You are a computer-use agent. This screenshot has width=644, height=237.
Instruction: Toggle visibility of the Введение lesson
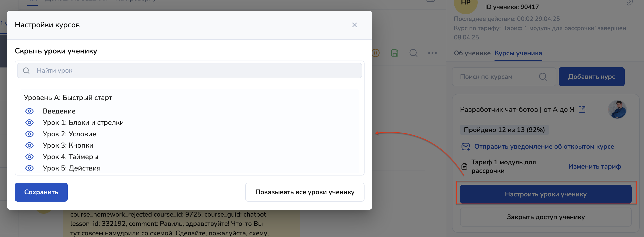[29, 111]
